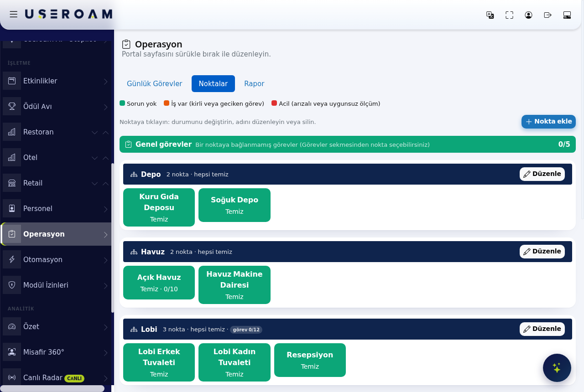
Task: Expand the Personel chevron
Action: point(105,209)
